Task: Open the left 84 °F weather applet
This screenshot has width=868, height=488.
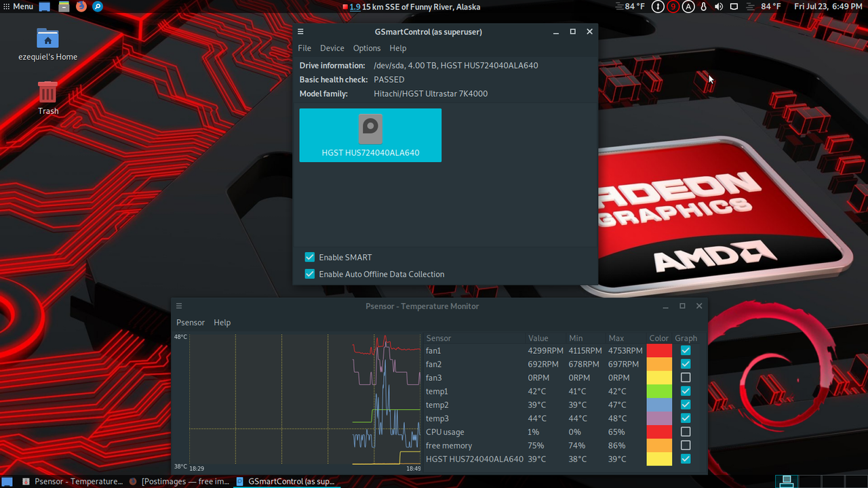Action: coord(630,7)
